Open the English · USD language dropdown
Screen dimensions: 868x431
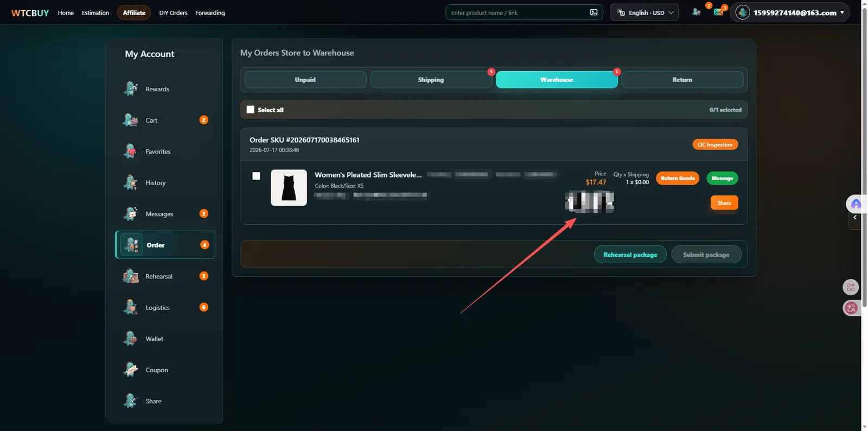[x=644, y=12]
